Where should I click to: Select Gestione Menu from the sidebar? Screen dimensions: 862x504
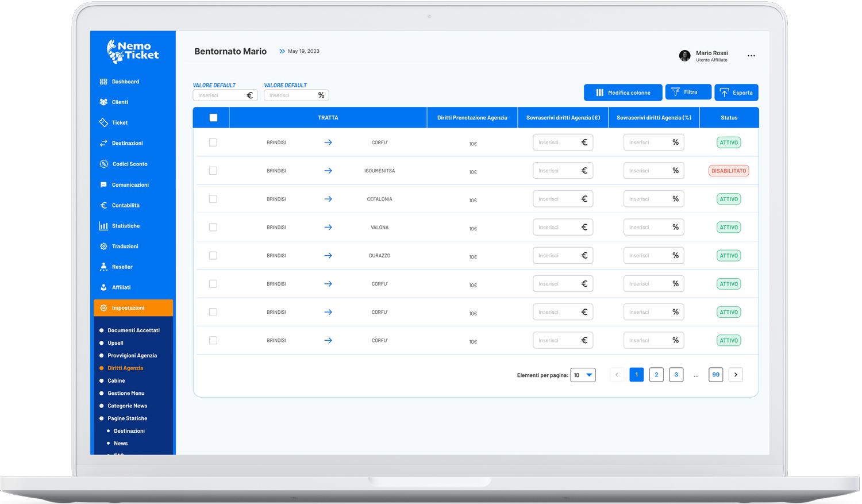[126, 393]
